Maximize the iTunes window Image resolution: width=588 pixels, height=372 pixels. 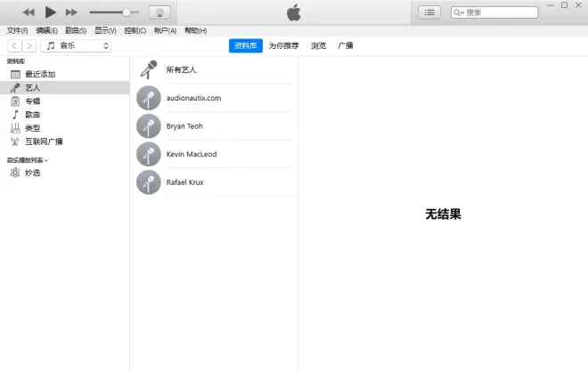click(564, 5)
